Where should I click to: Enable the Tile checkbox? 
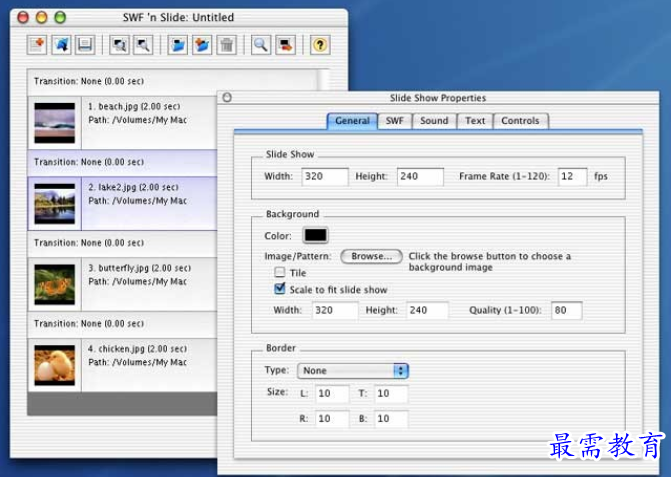(x=279, y=272)
